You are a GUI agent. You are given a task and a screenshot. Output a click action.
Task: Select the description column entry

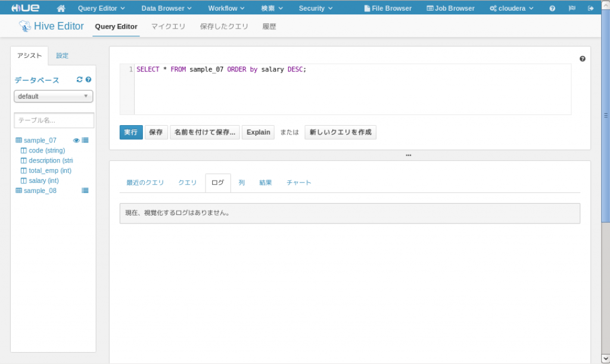[x=51, y=161]
